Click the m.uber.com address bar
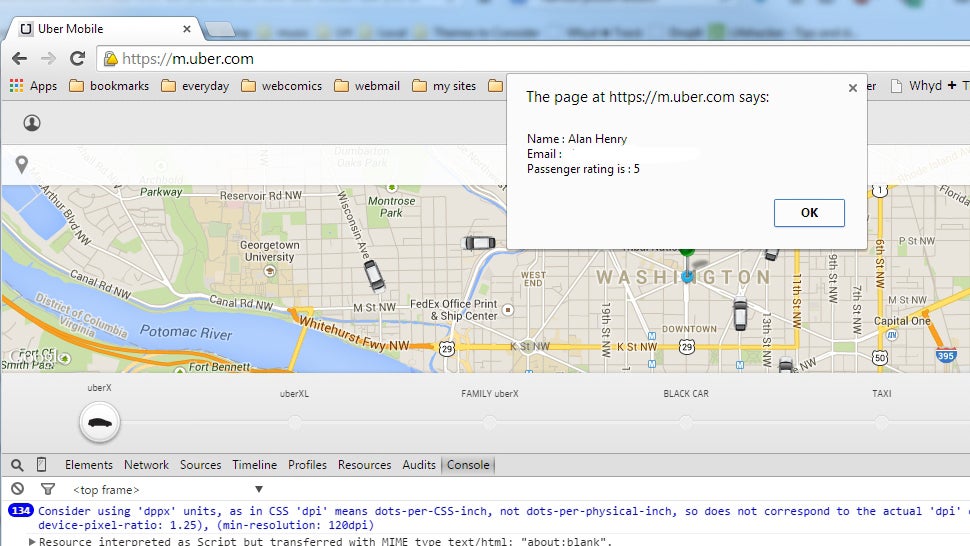 click(532, 59)
